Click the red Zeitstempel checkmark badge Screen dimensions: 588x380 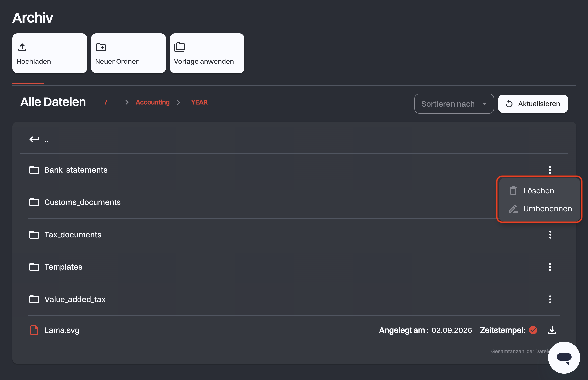click(533, 330)
